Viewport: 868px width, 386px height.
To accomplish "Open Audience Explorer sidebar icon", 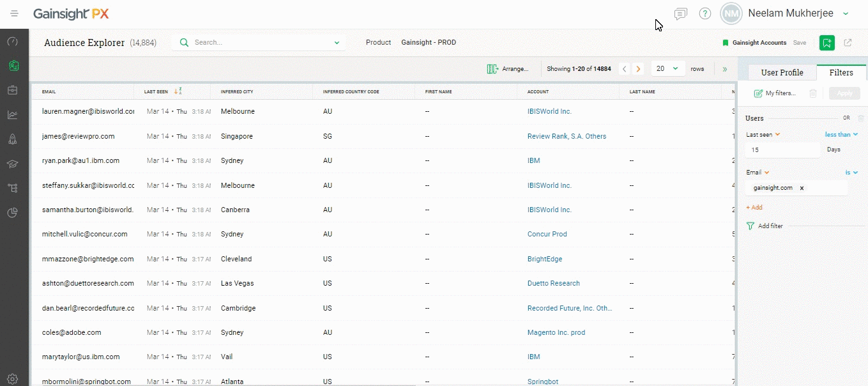I will coord(13,66).
